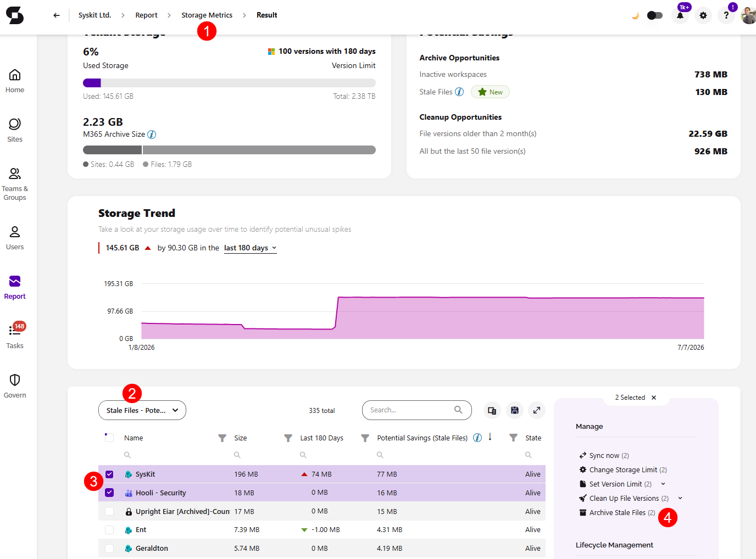Open the Users sidebar icon
756x559 pixels.
tap(15, 232)
